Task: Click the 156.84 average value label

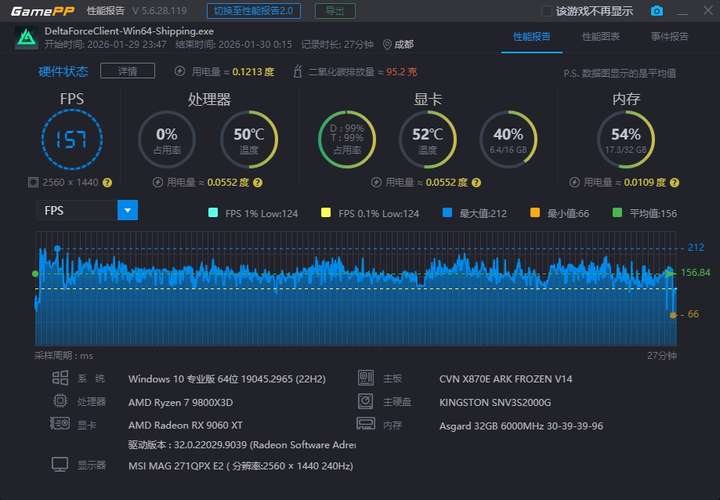Action: tap(695, 273)
